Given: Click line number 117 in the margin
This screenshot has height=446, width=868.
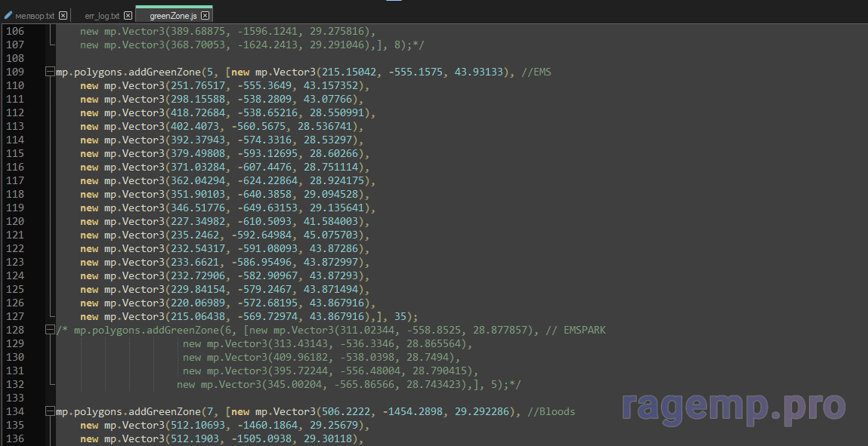Looking at the screenshot, I should [x=15, y=181].
